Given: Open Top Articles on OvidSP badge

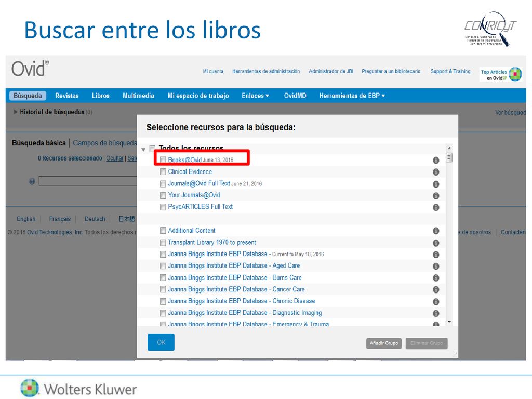Looking at the screenshot, I should tap(500, 74).
